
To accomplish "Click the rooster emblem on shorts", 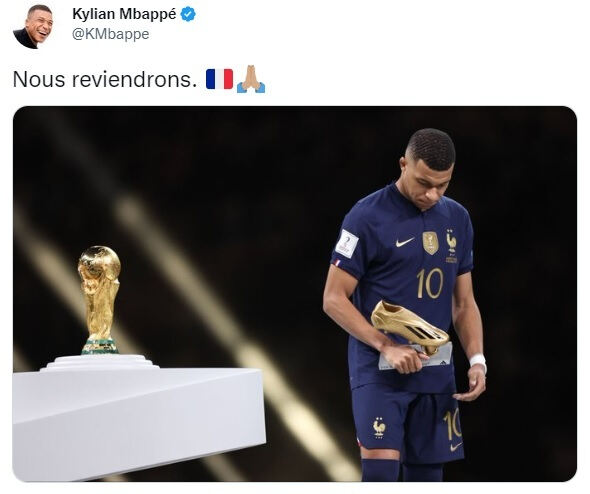I will [x=379, y=427].
